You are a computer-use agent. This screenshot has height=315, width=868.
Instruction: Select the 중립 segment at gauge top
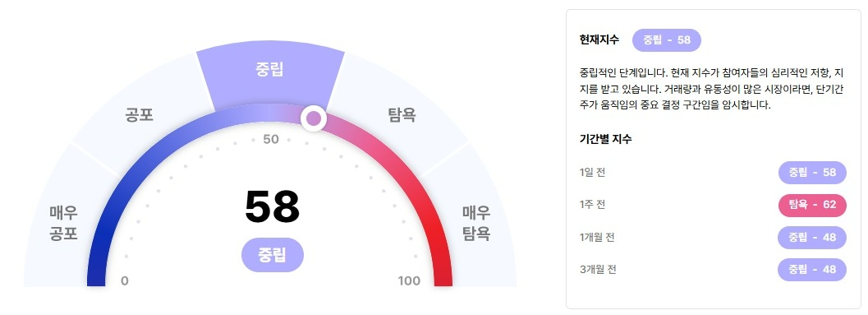pyautogui.click(x=270, y=79)
